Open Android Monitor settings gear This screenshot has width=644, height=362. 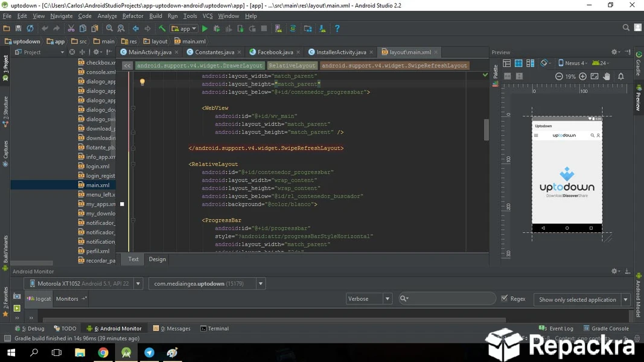click(x=614, y=271)
